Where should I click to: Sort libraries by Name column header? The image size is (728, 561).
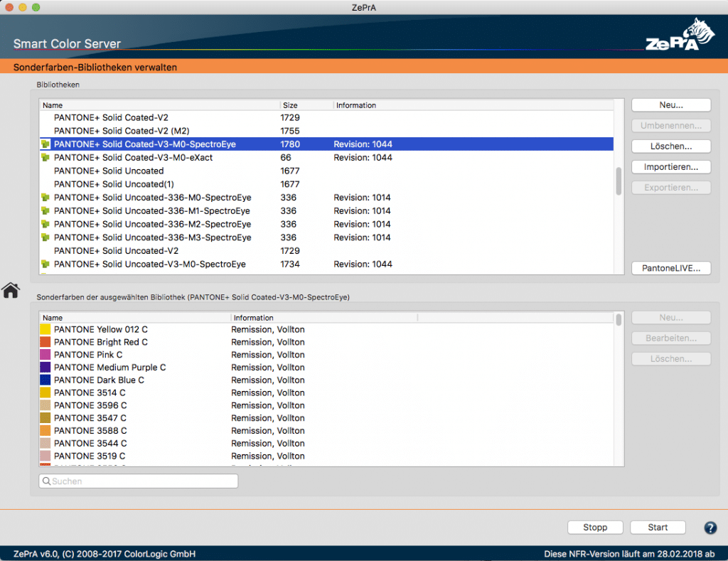click(x=160, y=105)
